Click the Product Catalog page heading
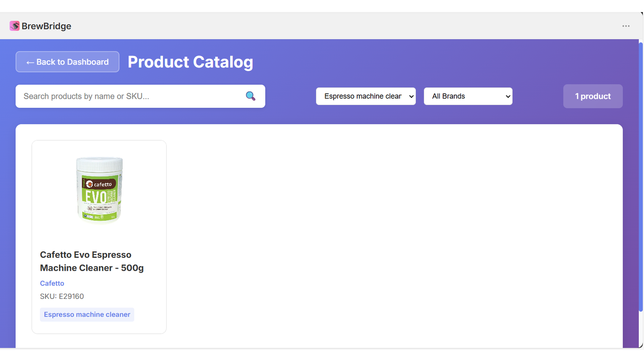The height and width of the screenshot is (362, 644). [x=190, y=62]
